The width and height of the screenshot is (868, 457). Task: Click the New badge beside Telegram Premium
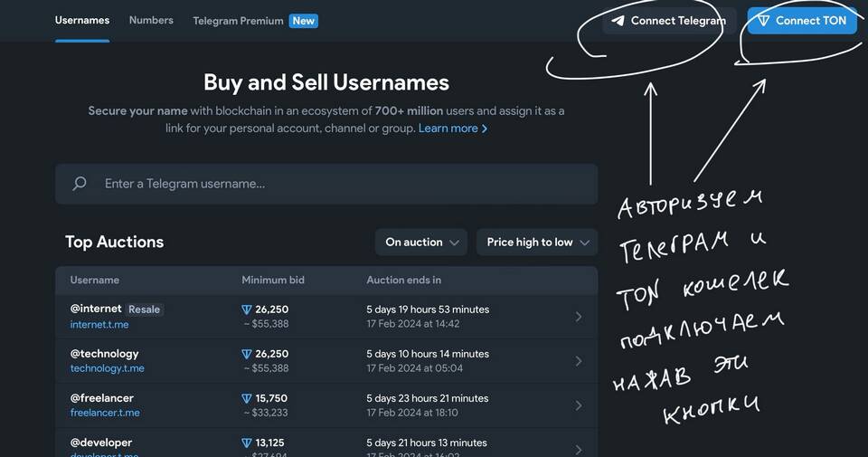coord(303,21)
